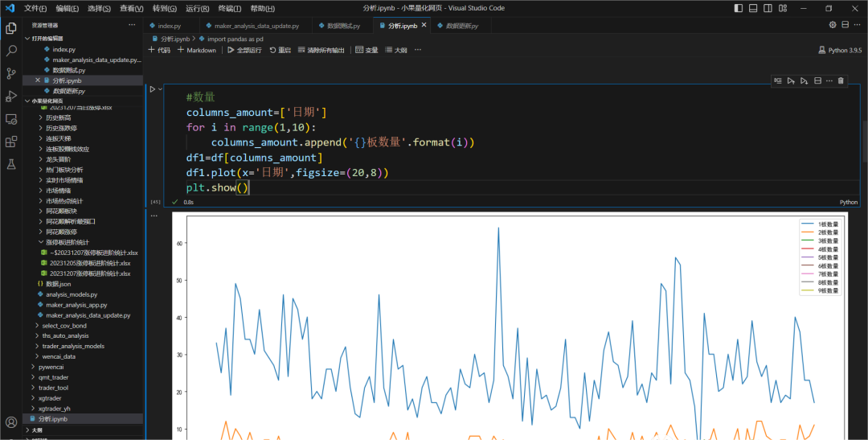Toggle the bottom panel visibility

coord(753,8)
